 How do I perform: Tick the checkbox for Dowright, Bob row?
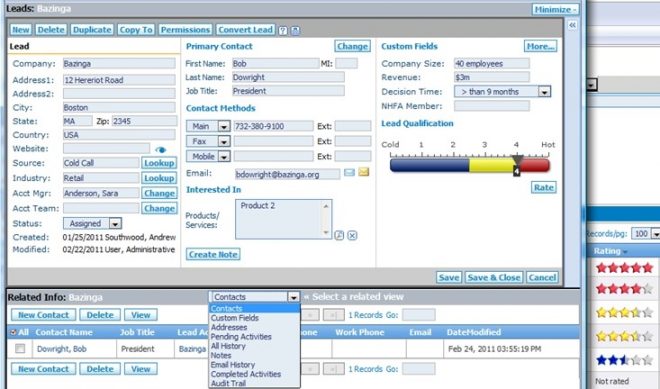[x=20, y=349]
